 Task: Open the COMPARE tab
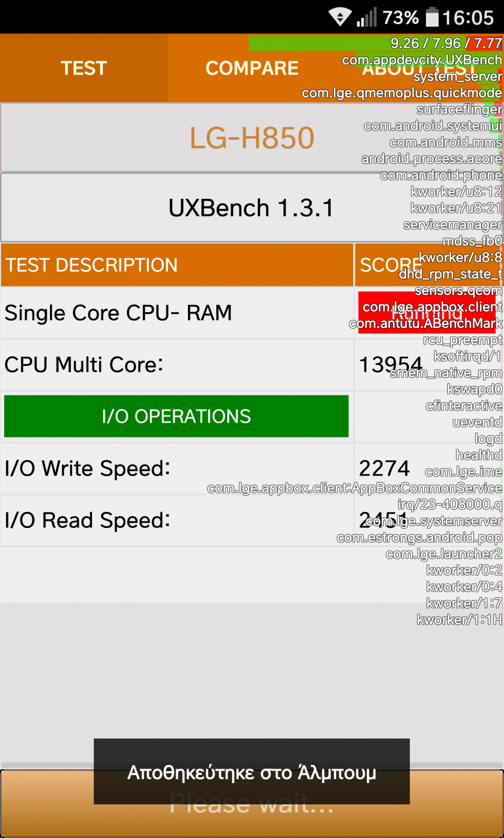click(x=252, y=68)
